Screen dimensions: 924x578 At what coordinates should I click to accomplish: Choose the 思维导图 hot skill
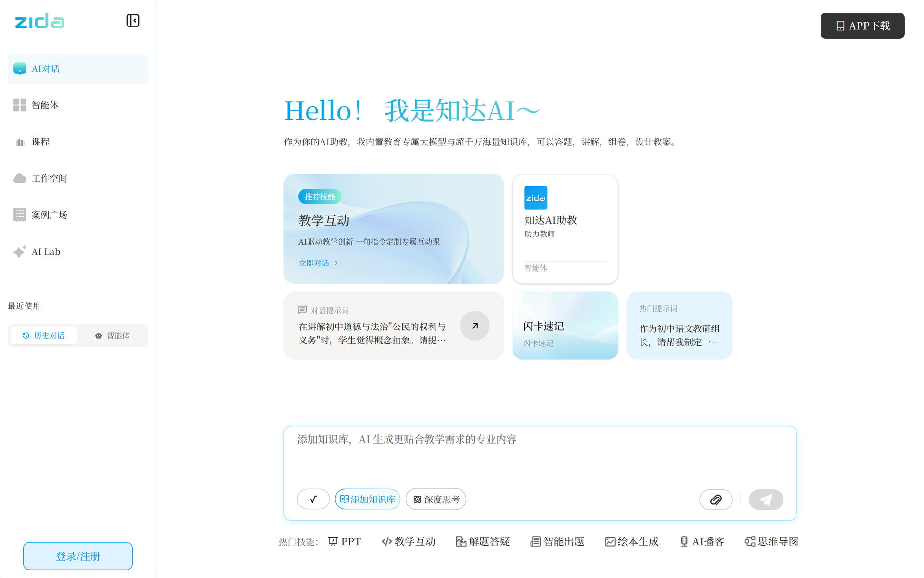coord(771,541)
